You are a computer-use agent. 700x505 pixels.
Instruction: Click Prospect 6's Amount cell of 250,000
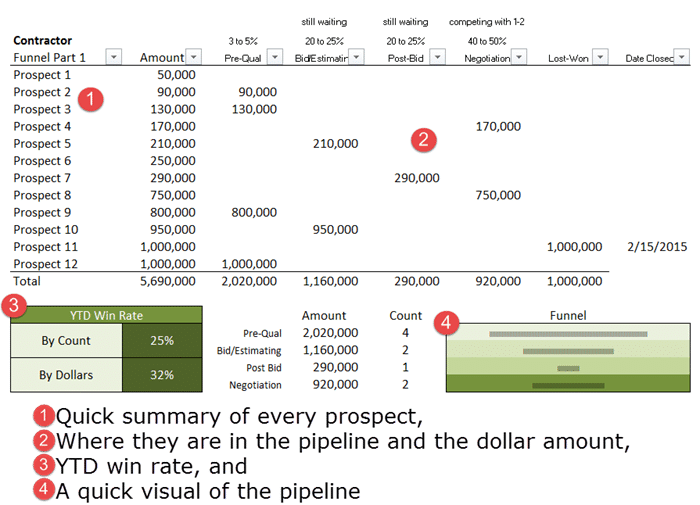click(x=173, y=161)
